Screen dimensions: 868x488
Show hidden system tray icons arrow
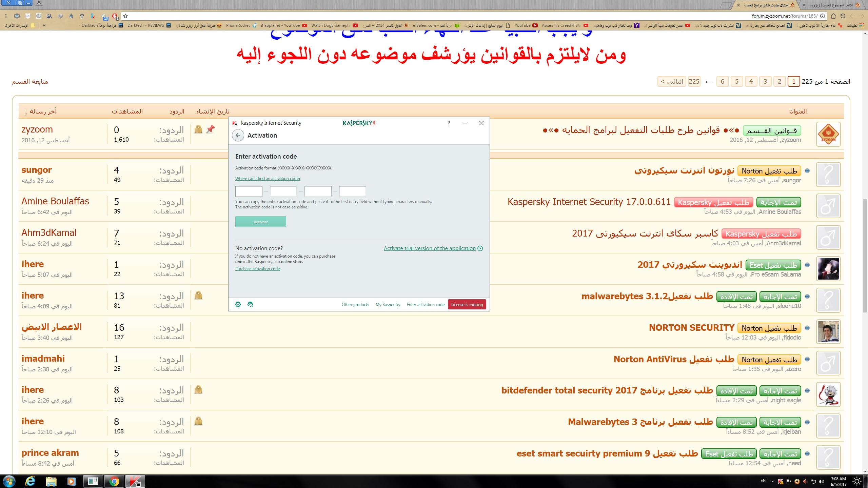click(772, 481)
